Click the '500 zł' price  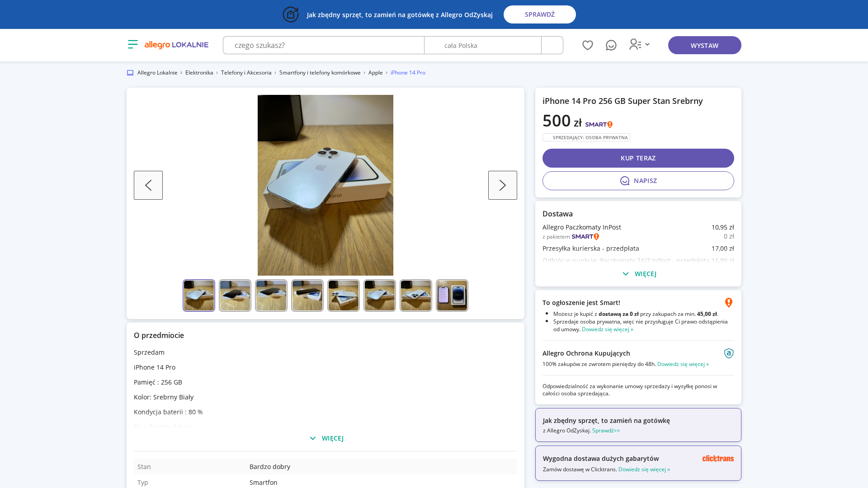click(562, 121)
